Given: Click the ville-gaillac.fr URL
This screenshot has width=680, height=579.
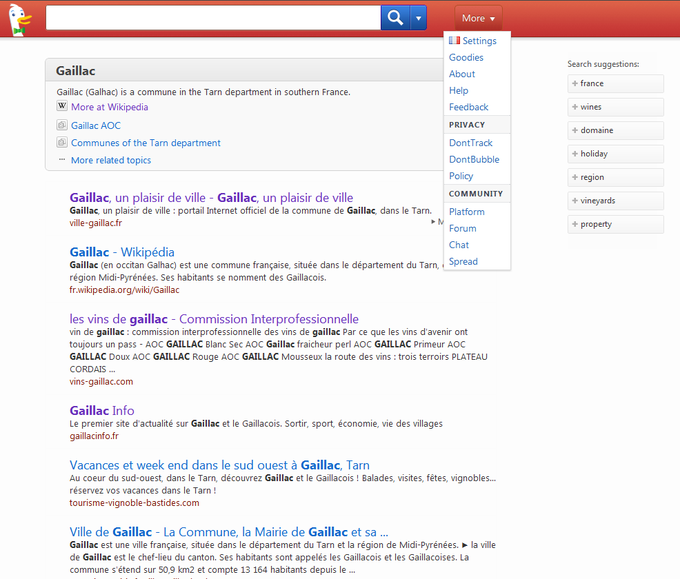Looking at the screenshot, I should (x=95, y=223).
